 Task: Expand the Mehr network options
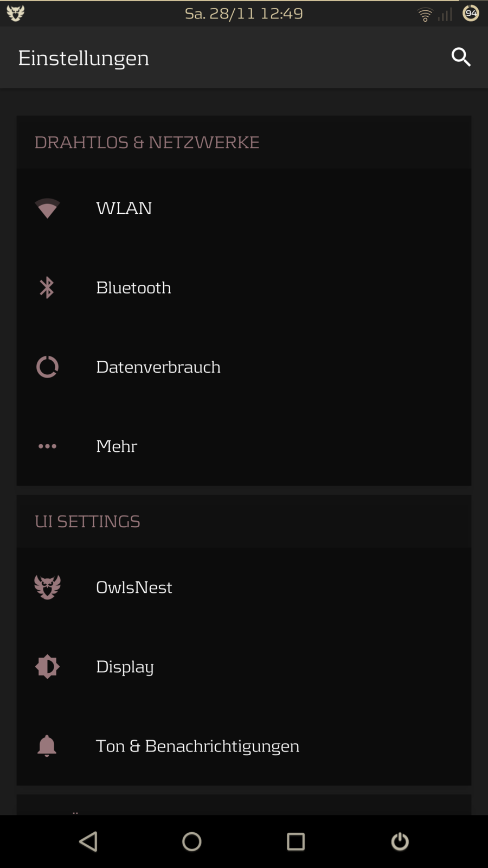(x=117, y=446)
